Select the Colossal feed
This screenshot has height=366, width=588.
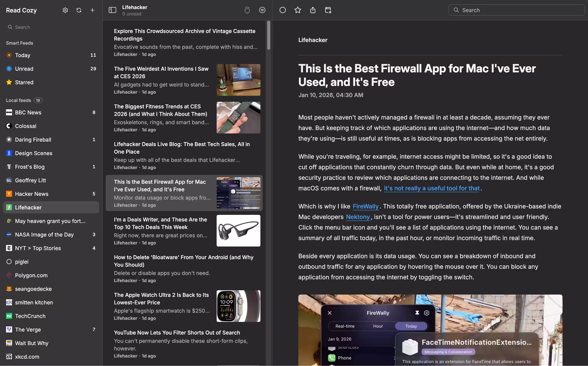51,126
